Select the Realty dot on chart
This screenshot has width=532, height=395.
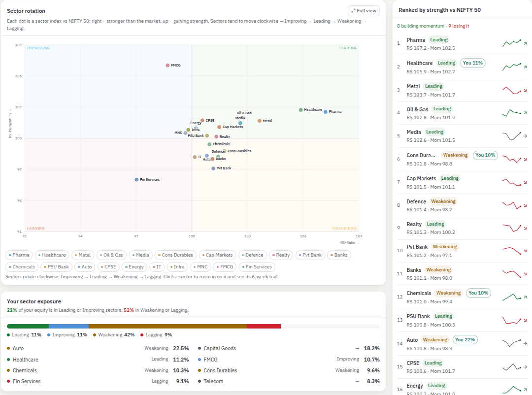click(x=216, y=136)
